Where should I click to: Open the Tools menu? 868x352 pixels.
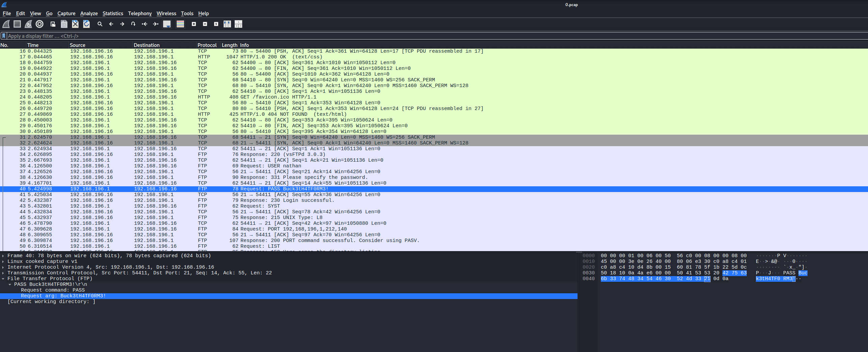pyautogui.click(x=187, y=13)
